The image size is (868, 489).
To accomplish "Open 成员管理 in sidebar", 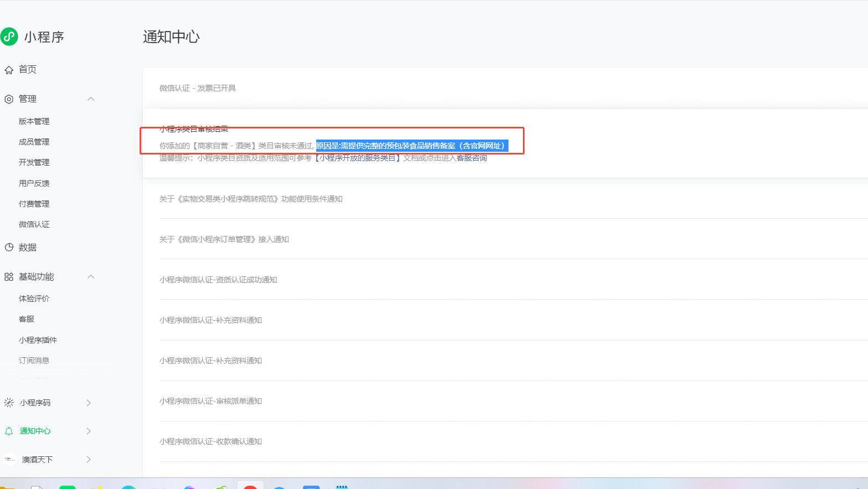I will pos(34,142).
